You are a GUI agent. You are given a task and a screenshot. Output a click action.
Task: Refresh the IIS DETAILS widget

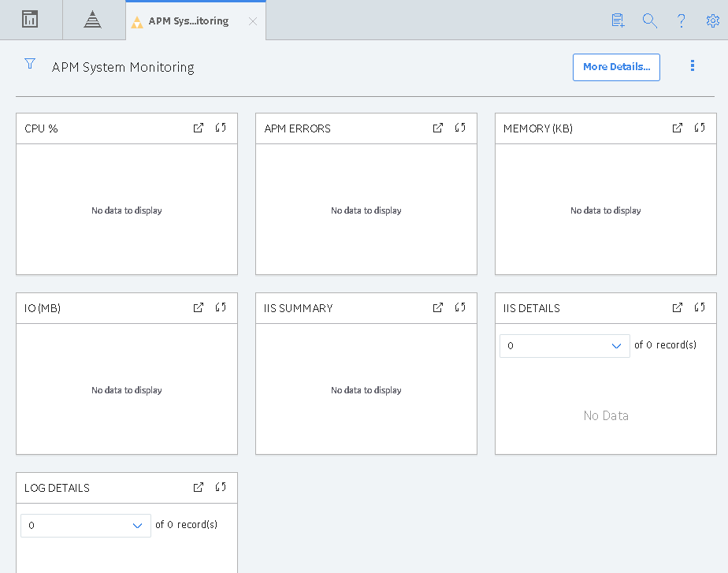click(x=700, y=307)
